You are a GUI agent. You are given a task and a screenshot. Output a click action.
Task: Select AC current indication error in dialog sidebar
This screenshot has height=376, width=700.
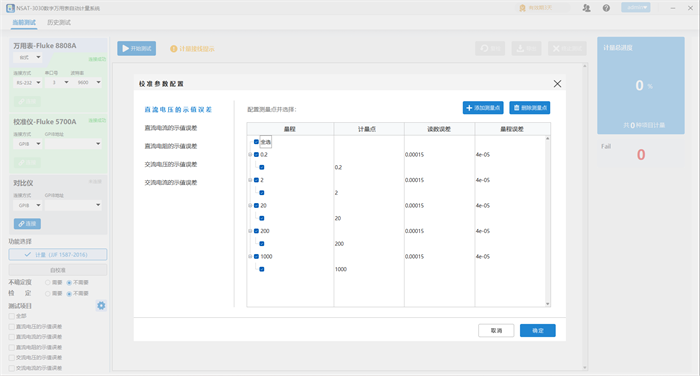(171, 182)
